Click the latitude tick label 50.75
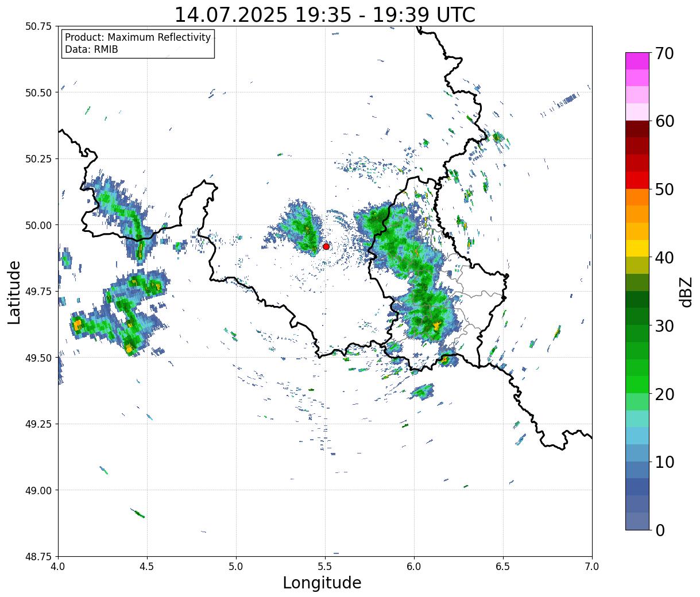 [38, 26]
